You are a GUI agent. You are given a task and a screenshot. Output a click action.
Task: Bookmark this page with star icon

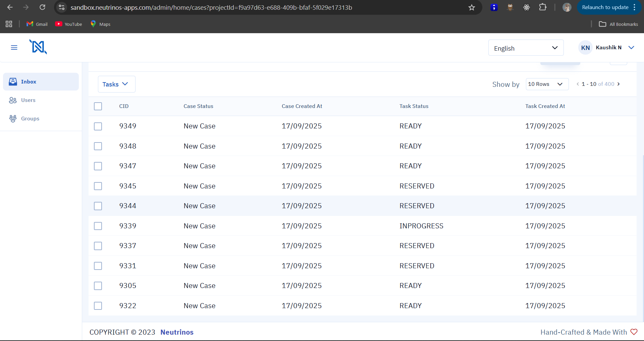[472, 7]
